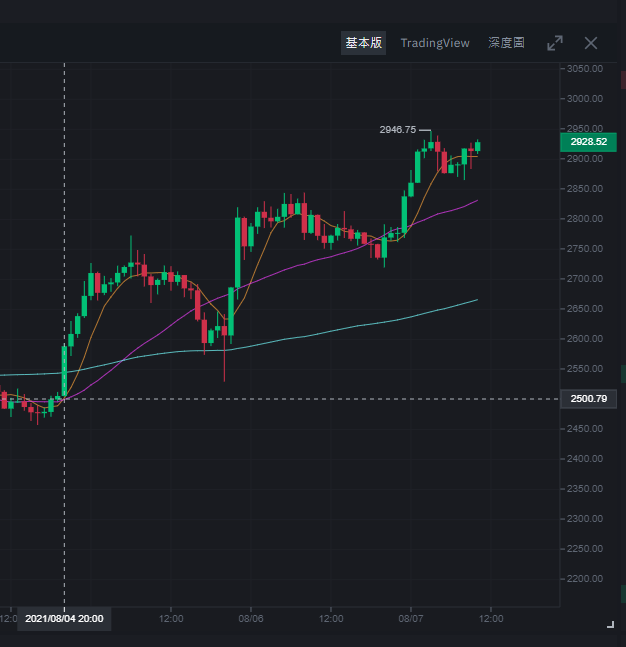This screenshot has width=626, height=647.
Task: Click the 2200.00 price axis label
Action: point(585,579)
